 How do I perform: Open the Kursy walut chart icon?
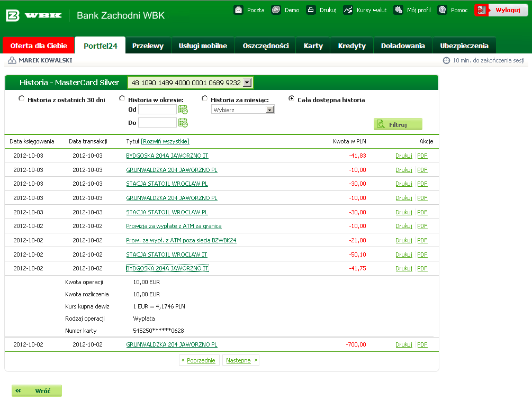(x=348, y=10)
